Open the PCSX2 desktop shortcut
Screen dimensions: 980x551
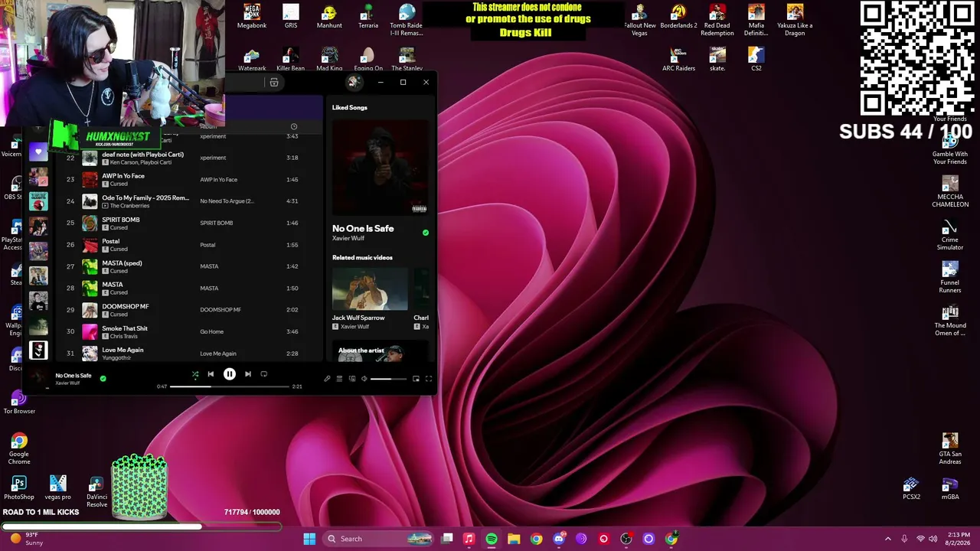click(x=911, y=488)
